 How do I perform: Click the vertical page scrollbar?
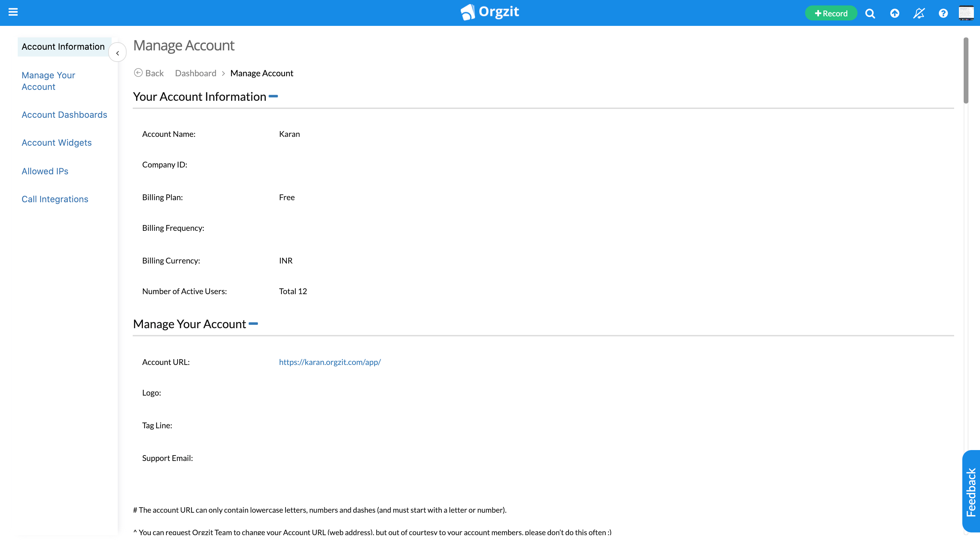pyautogui.click(x=966, y=71)
